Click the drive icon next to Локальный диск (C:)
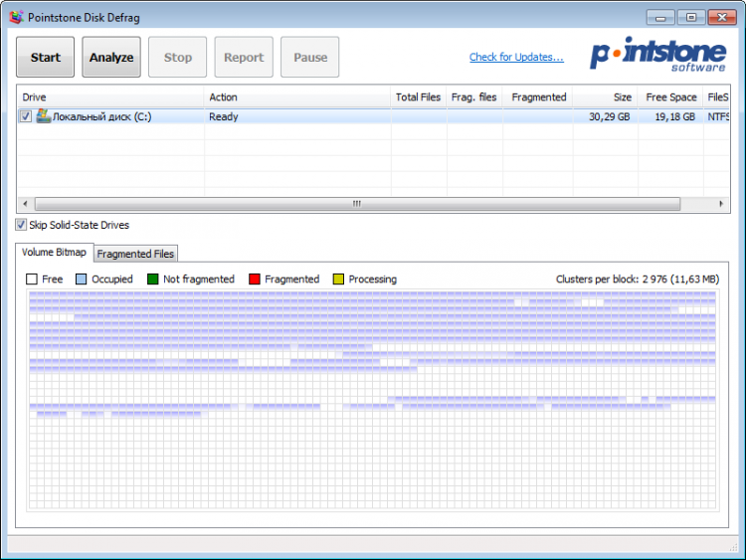The height and width of the screenshot is (560, 746). (x=44, y=116)
